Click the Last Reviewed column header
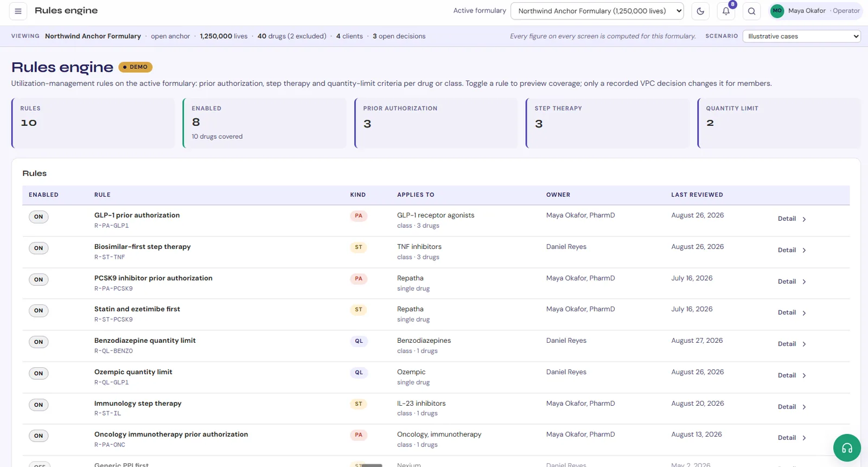 pyautogui.click(x=697, y=195)
